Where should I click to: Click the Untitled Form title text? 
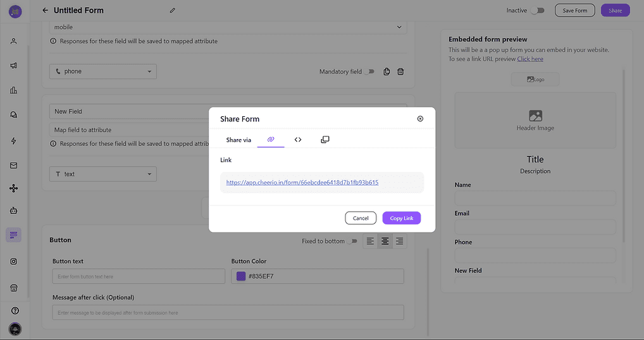(x=78, y=10)
